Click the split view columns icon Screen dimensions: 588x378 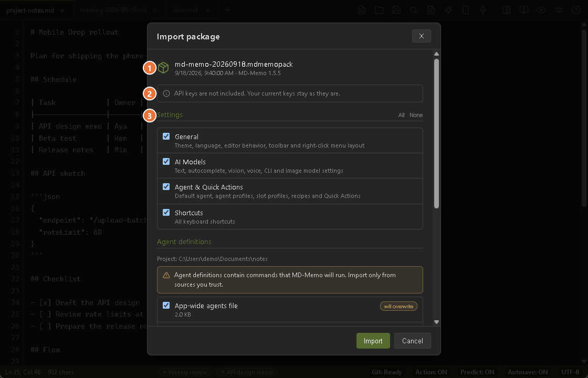507,10
